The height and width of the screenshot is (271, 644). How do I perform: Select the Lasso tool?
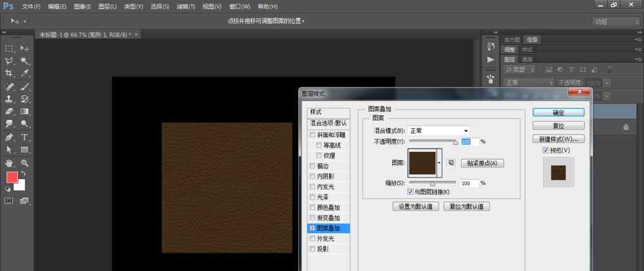click(x=9, y=61)
